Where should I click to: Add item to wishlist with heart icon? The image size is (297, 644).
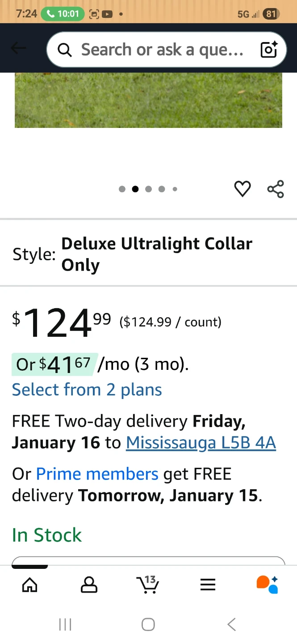pyautogui.click(x=243, y=189)
